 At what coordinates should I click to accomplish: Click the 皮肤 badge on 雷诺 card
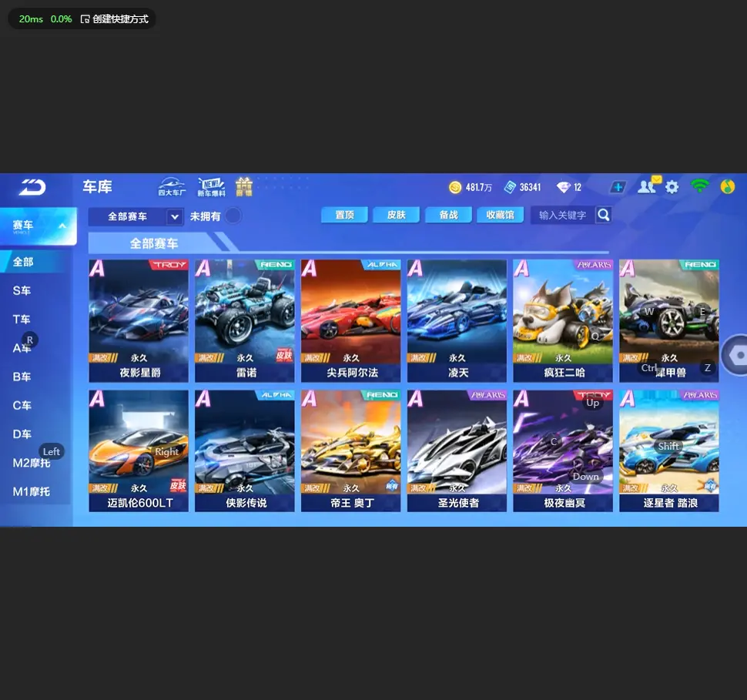pos(284,355)
